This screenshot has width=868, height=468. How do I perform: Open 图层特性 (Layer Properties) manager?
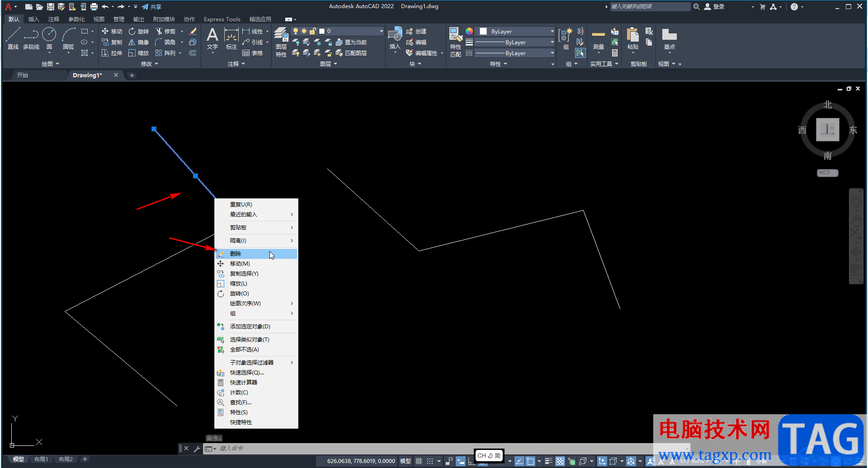(x=281, y=42)
